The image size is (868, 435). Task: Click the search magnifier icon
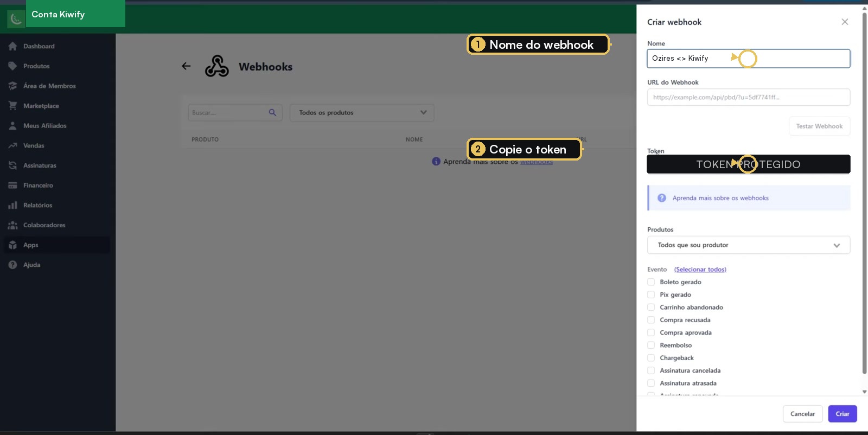[272, 112]
